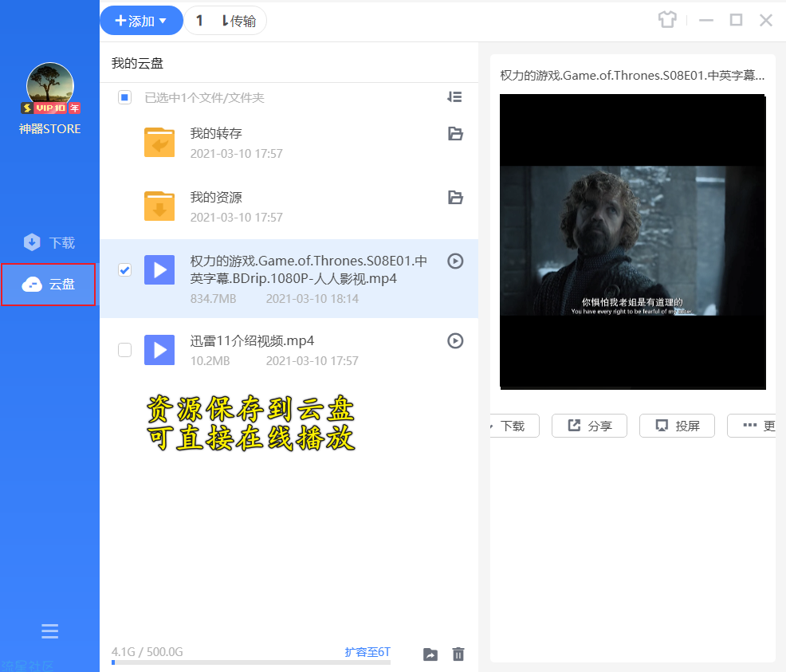Maximize the Xunlei window

coord(736,20)
